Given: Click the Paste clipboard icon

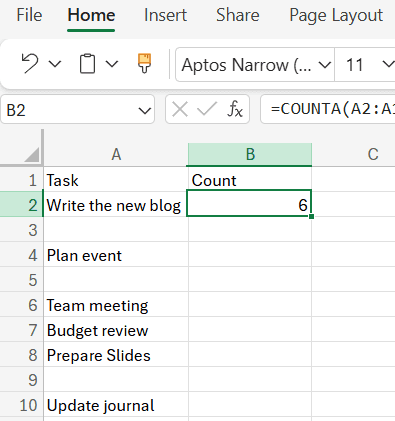Looking at the screenshot, I should 87,63.
